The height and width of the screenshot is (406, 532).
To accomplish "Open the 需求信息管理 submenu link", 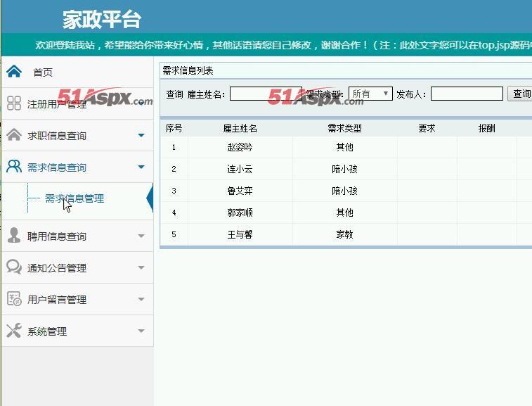I will pyautogui.click(x=74, y=198).
